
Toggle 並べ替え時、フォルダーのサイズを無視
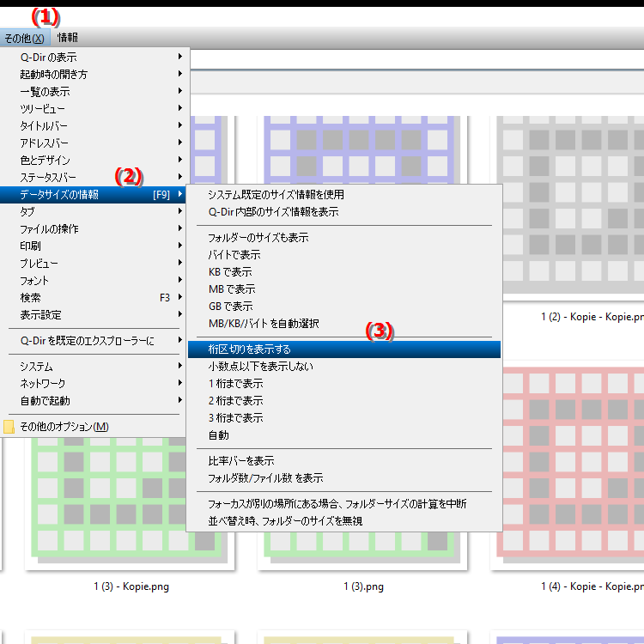[x=344, y=521]
